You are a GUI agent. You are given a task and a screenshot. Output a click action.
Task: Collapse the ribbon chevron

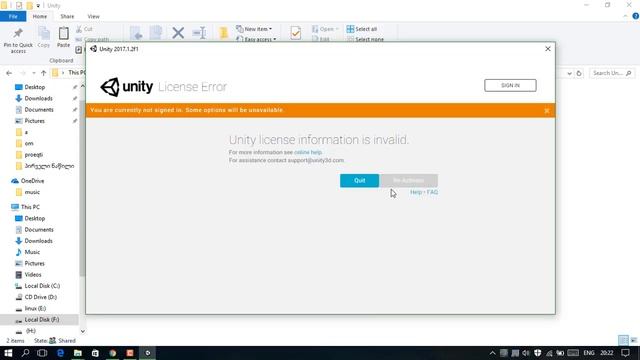click(x=625, y=16)
